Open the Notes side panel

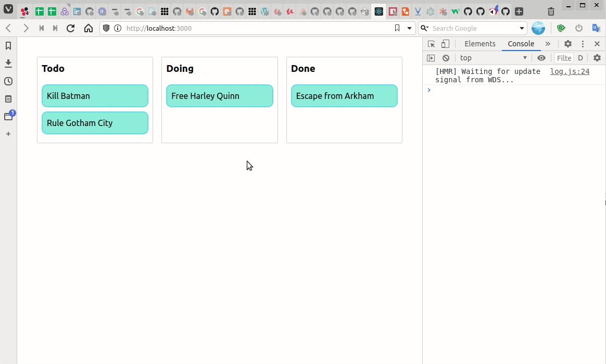[x=8, y=99]
